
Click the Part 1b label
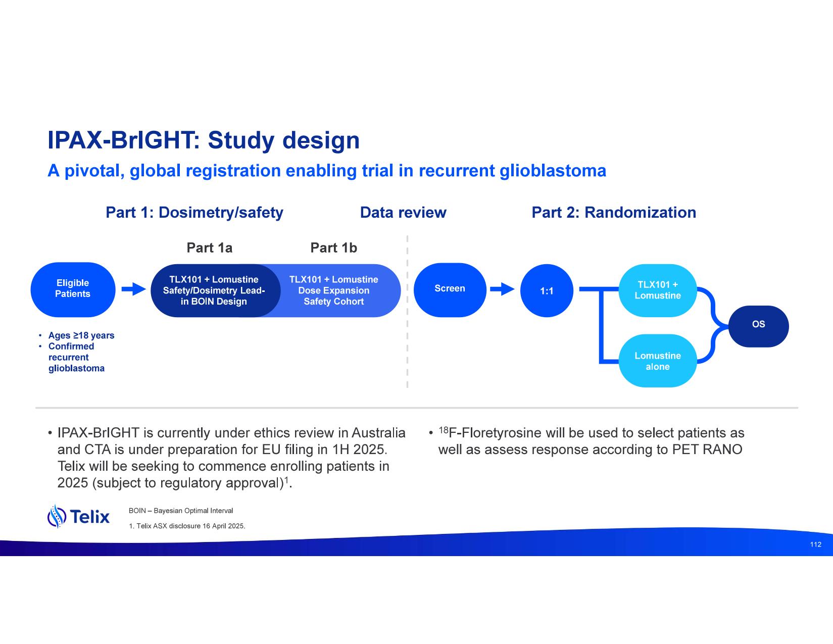pyautogui.click(x=333, y=248)
